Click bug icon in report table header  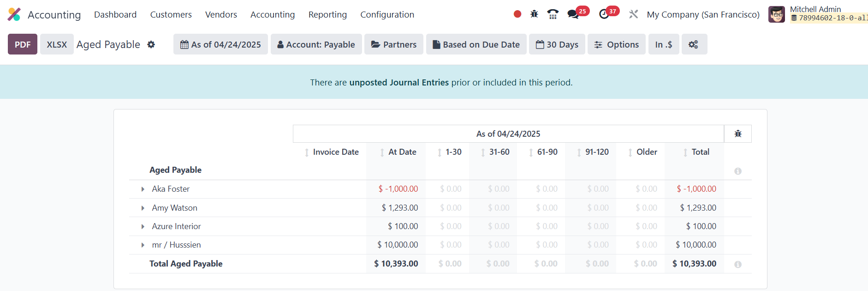(737, 134)
